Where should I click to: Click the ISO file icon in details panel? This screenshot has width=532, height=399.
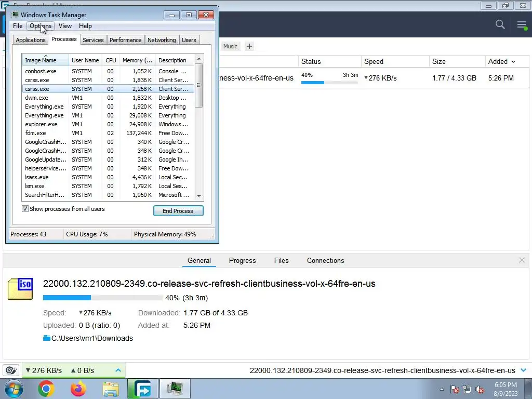coord(20,289)
